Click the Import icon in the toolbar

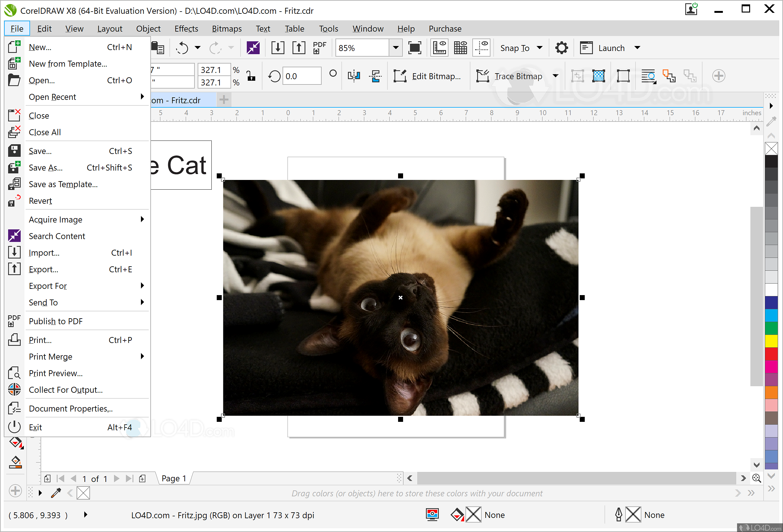(277, 48)
